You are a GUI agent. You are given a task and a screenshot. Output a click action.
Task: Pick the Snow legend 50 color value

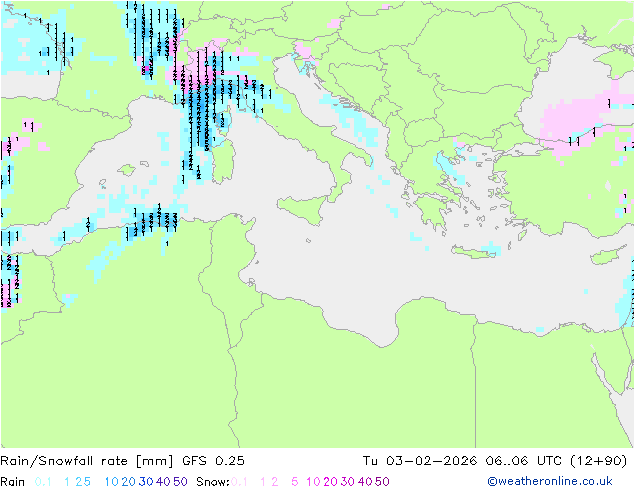point(382,482)
